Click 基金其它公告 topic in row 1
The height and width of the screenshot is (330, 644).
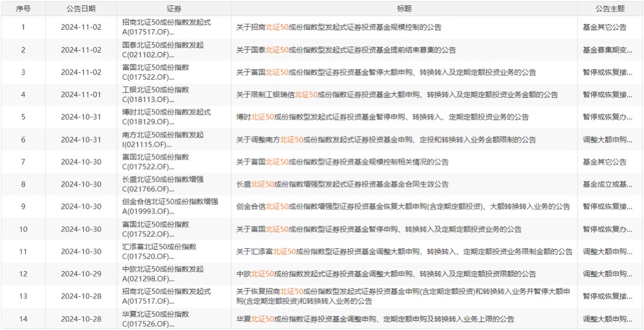(x=604, y=27)
